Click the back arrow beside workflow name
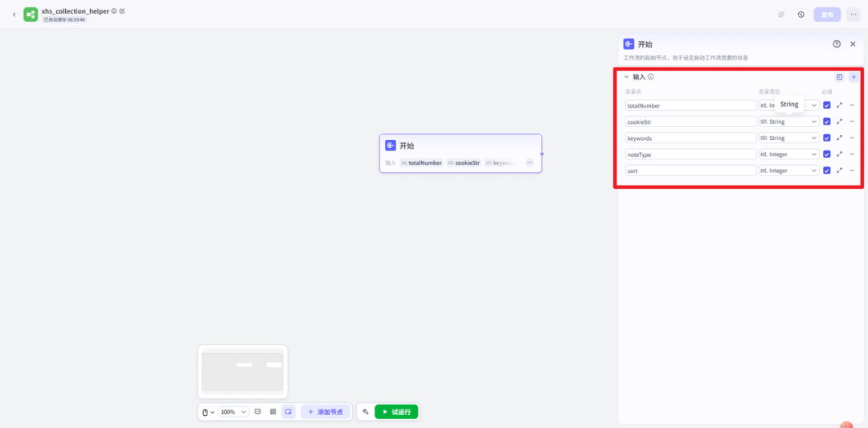The image size is (868, 428). tap(14, 14)
